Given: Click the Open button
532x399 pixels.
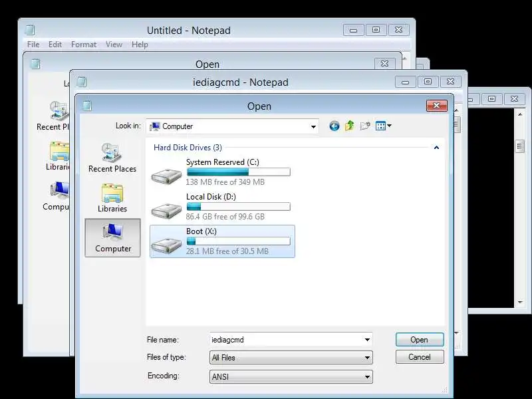Looking at the screenshot, I should pyautogui.click(x=420, y=340).
